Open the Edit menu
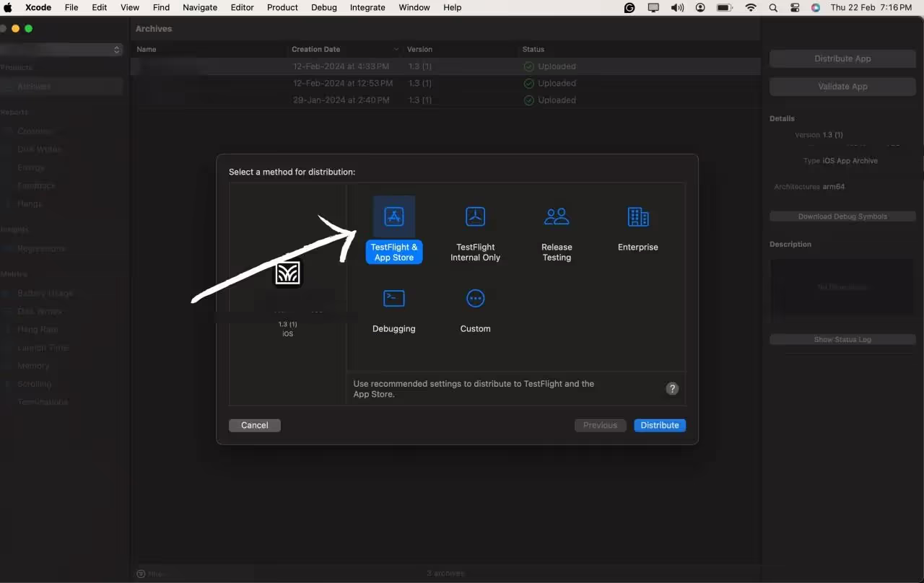The height and width of the screenshot is (583, 924). tap(100, 7)
